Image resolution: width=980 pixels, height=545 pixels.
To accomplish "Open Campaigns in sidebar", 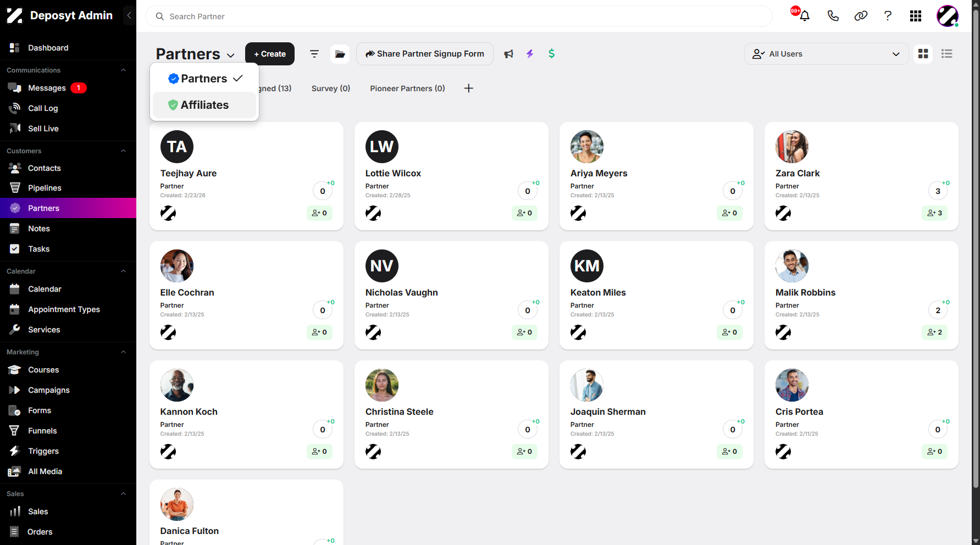I will click(68, 390).
